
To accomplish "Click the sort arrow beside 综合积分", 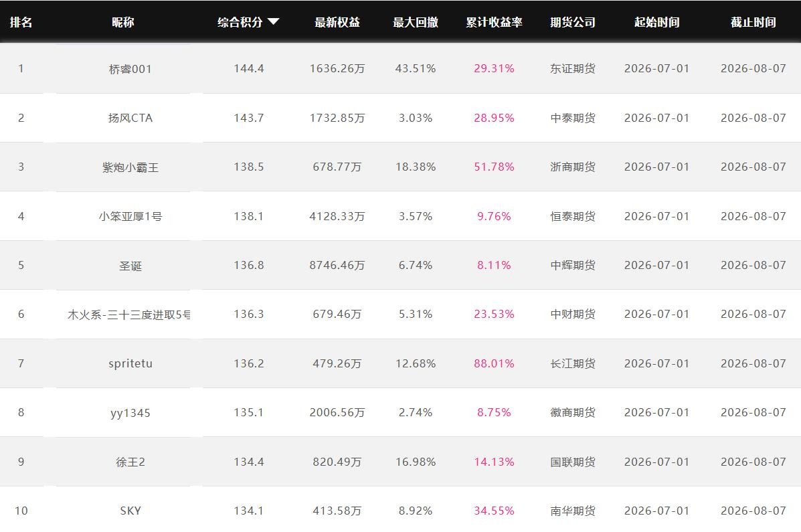I will click(273, 21).
